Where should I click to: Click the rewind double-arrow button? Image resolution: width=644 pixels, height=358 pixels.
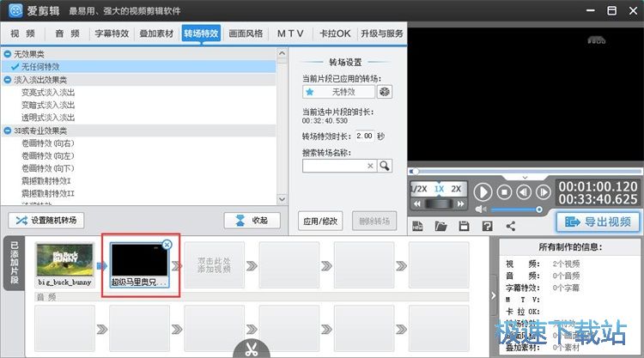(416, 203)
